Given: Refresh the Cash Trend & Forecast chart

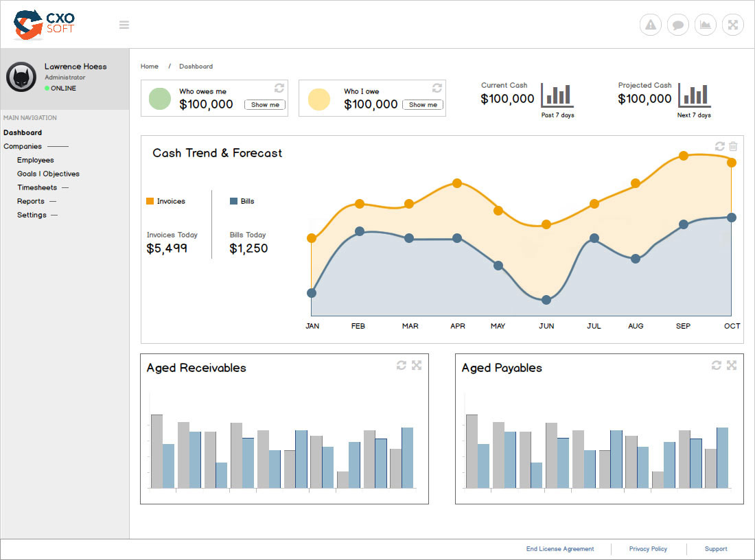Looking at the screenshot, I should tap(719, 146).
